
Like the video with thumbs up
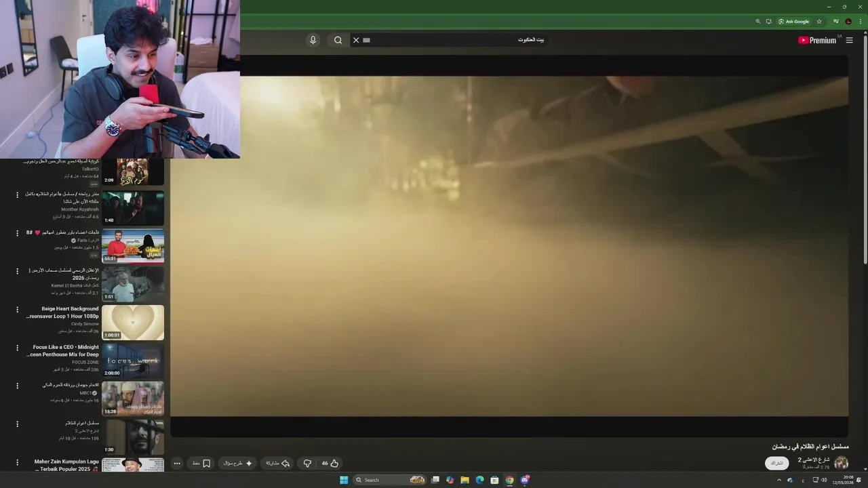pos(330,464)
